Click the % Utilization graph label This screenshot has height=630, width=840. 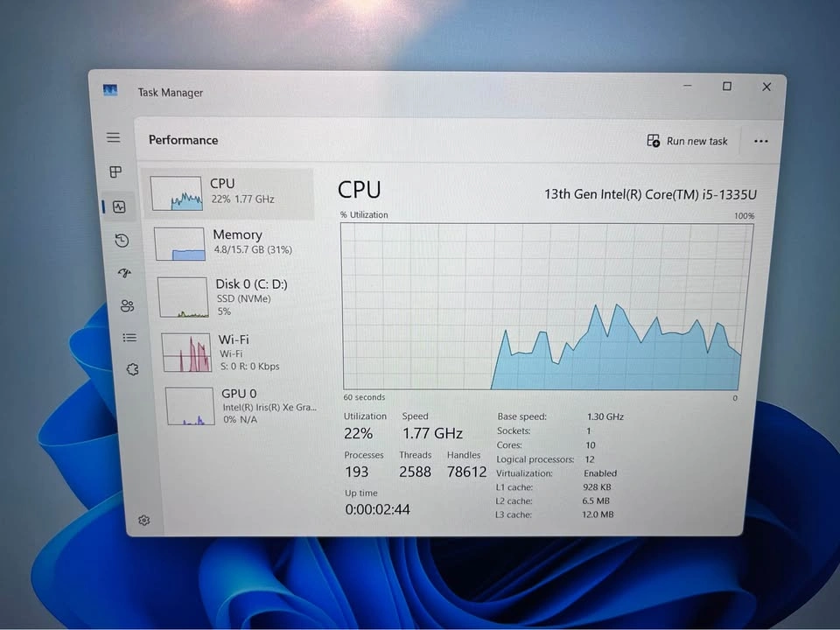pyautogui.click(x=364, y=215)
